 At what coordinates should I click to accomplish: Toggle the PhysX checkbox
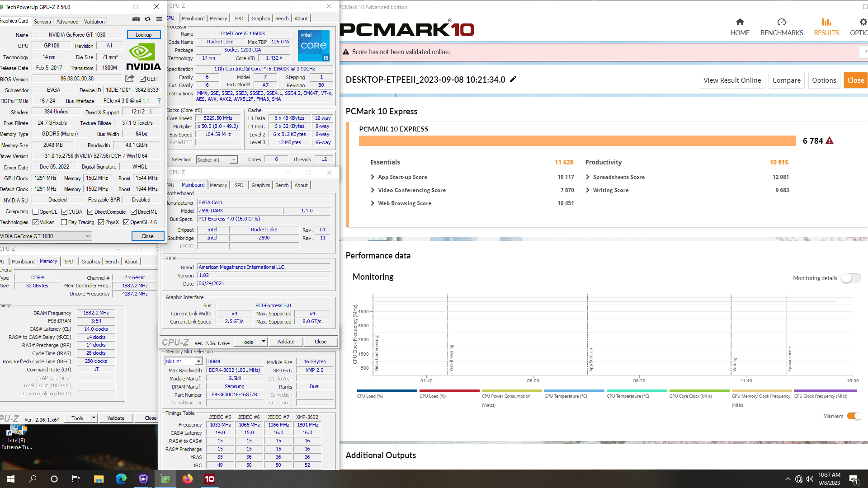click(101, 222)
